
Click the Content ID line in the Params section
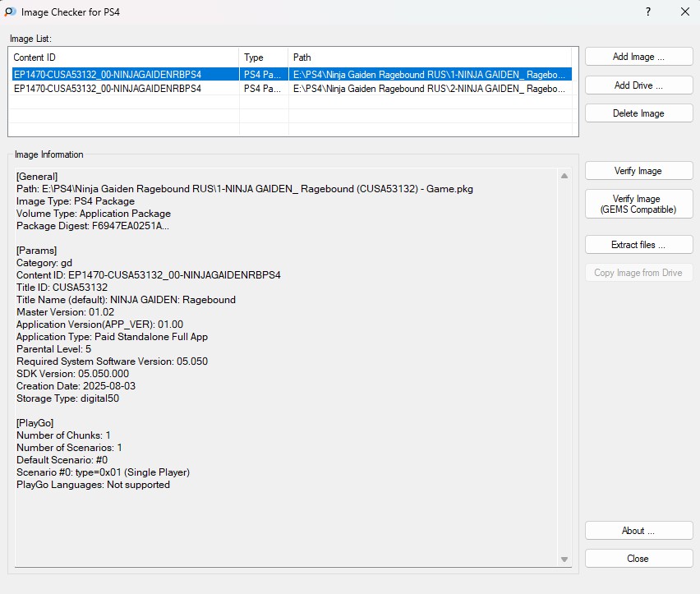149,275
